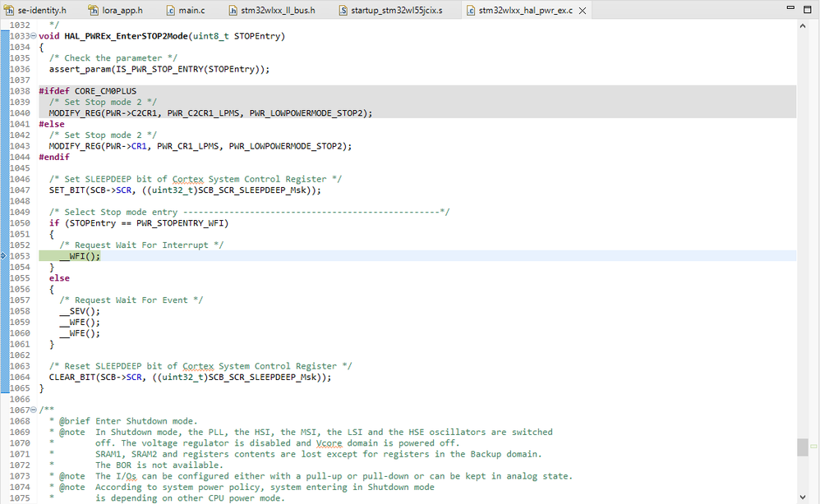Collapse the Shutdown mode comment block fold
This screenshot has height=504, width=820.
tap(34, 410)
